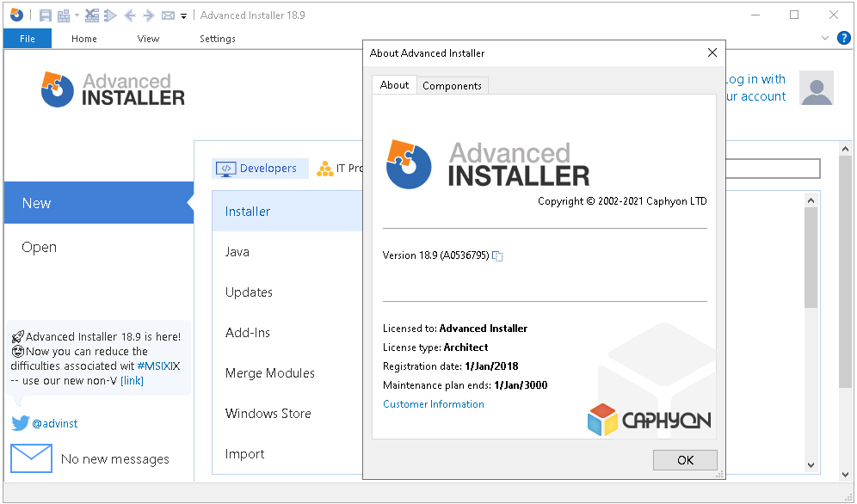The height and width of the screenshot is (504, 857).
Task: Collapse the ribbon with the chevron
Action: click(825, 38)
